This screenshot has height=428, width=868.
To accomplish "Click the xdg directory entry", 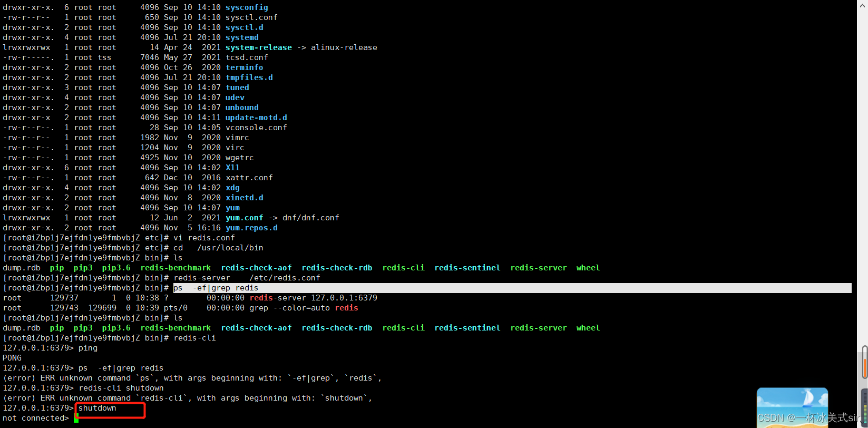I will (x=232, y=188).
